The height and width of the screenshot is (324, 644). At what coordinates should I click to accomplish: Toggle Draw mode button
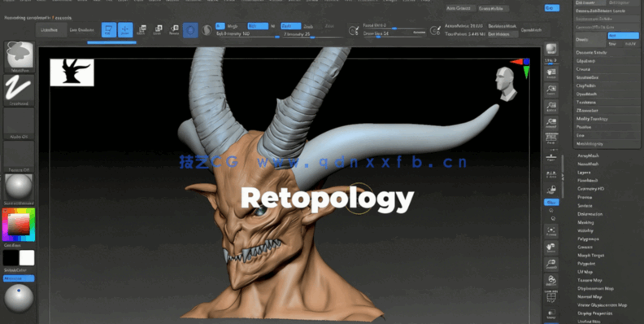pos(125,30)
